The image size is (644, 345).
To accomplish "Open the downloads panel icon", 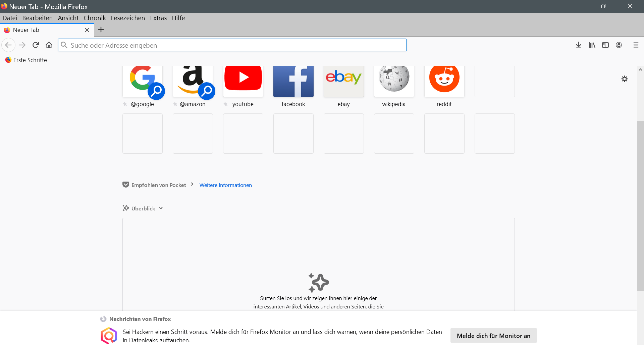I will tap(579, 45).
